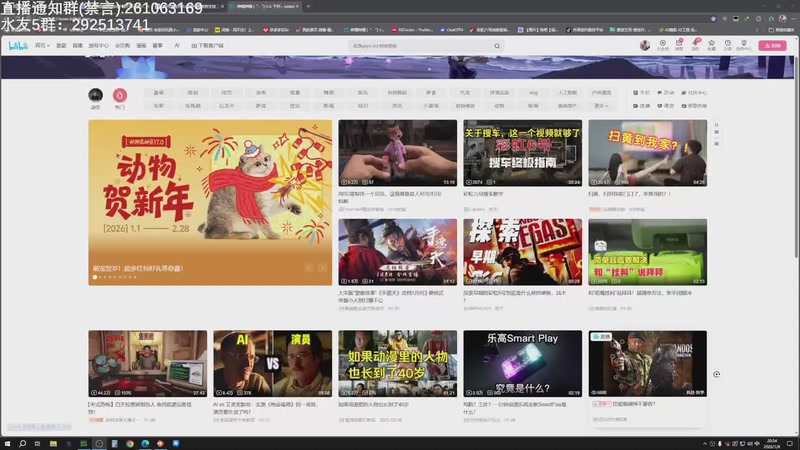The height and width of the screenshot is (450, 800).
Task: Open the 创作中心 lightbulb icon
Action: 744,46
